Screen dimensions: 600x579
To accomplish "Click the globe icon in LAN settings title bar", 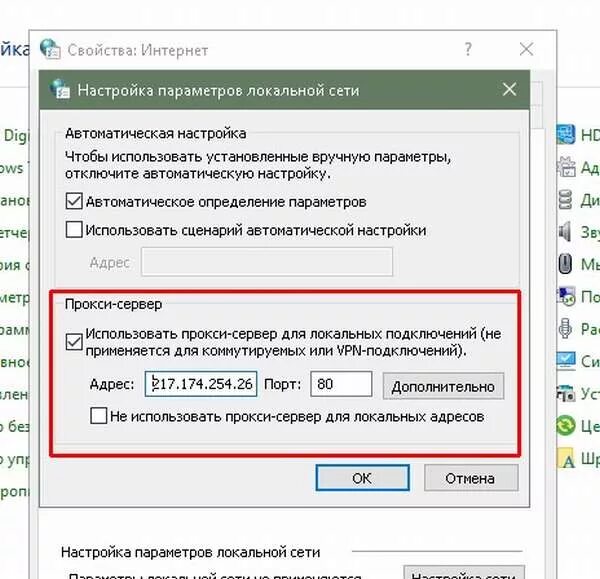I will (x=59, y=89).
